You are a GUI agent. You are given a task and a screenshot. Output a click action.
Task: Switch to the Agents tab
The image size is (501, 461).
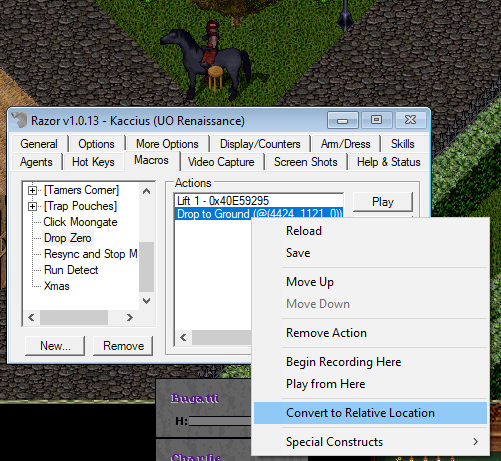[x=36, y=162]
